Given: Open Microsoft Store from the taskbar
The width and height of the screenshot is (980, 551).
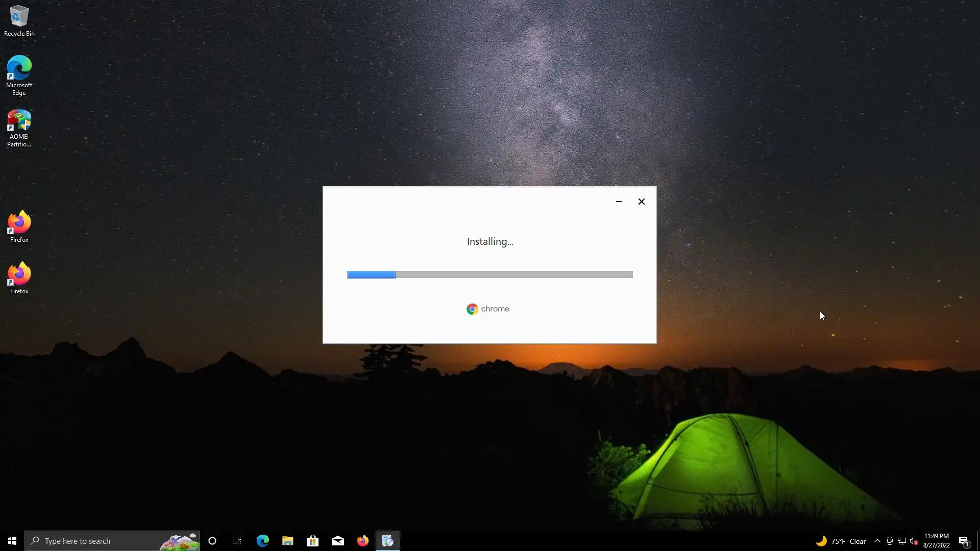Looking at the screenshot, I should tap(312, 541).
